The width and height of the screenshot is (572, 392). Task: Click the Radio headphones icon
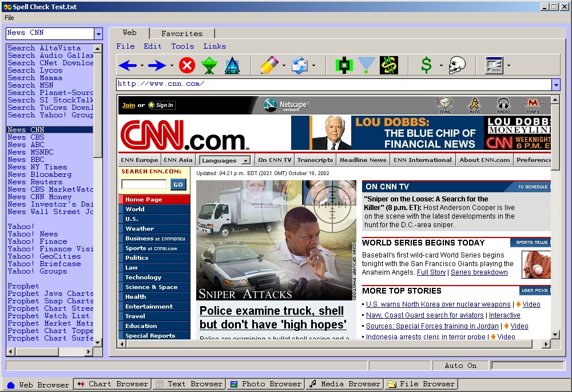pyautogui.click(x=503, y=105)
